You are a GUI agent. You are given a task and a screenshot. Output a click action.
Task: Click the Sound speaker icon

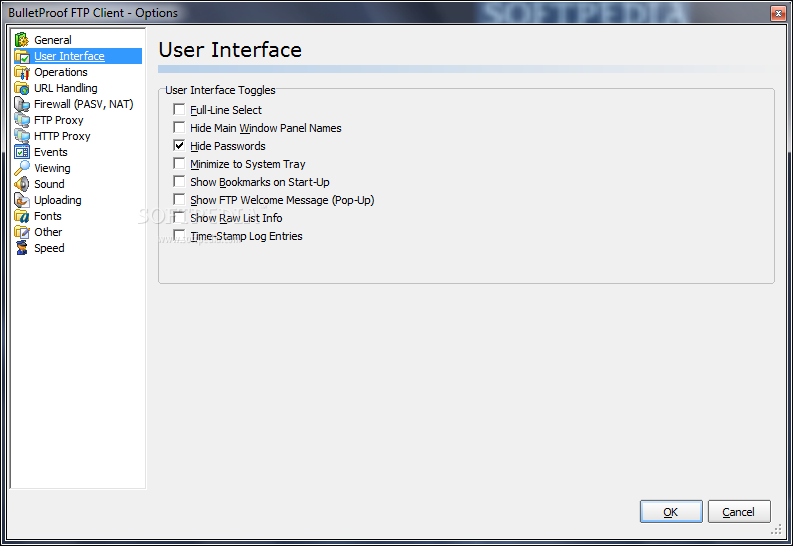[x=22, y=184]
